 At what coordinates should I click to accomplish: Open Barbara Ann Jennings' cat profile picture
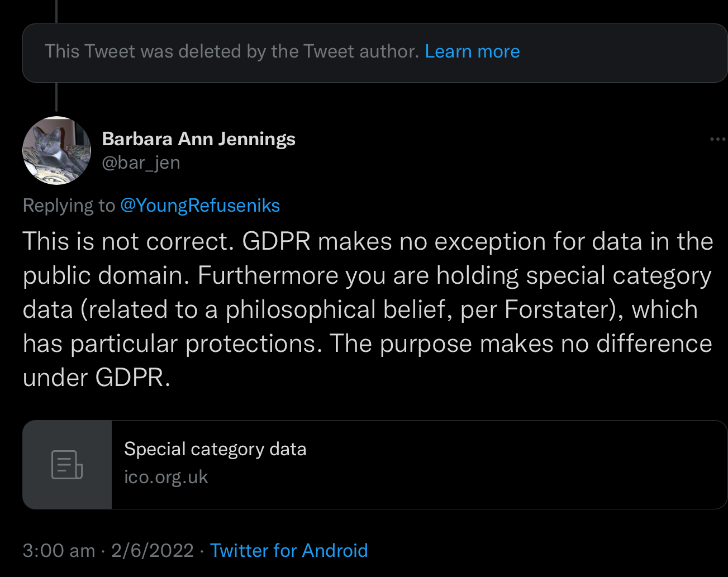click(x=56, y=151)
